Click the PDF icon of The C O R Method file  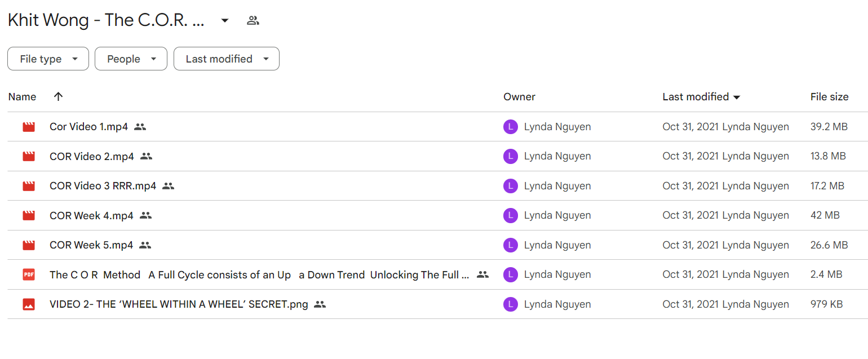[29, 274]
